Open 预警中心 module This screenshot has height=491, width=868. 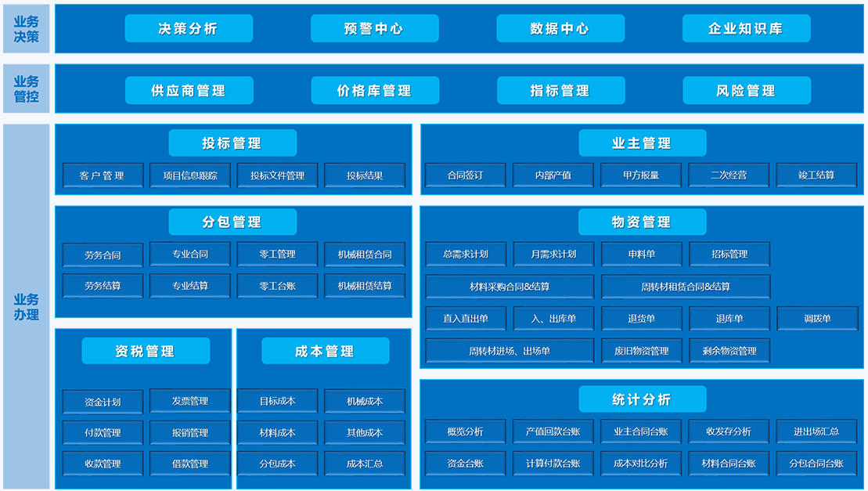click(x=374, y=29)
